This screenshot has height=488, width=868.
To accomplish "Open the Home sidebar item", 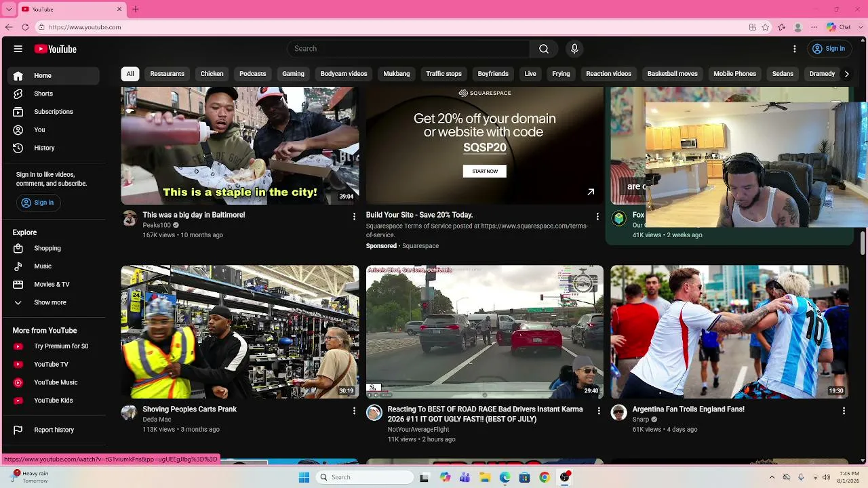I will [54, 76].
